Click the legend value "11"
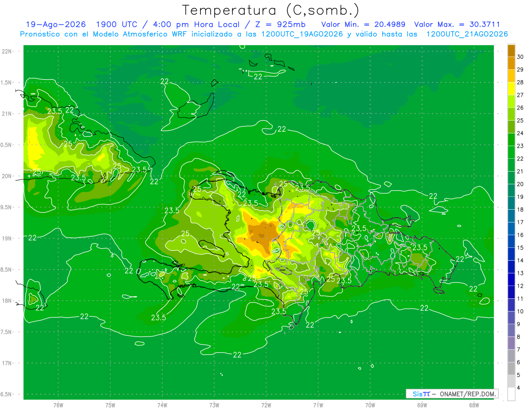 520,298
